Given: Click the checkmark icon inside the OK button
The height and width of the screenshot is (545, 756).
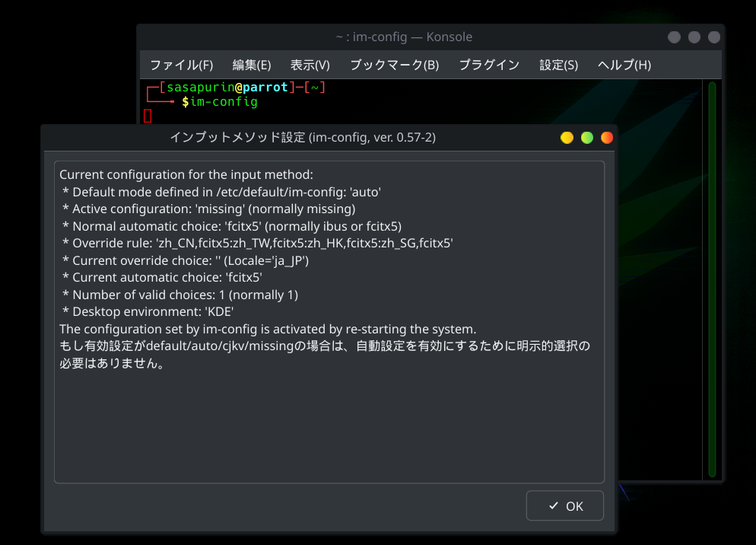Looking at the screenshot, I should (552, 505).
